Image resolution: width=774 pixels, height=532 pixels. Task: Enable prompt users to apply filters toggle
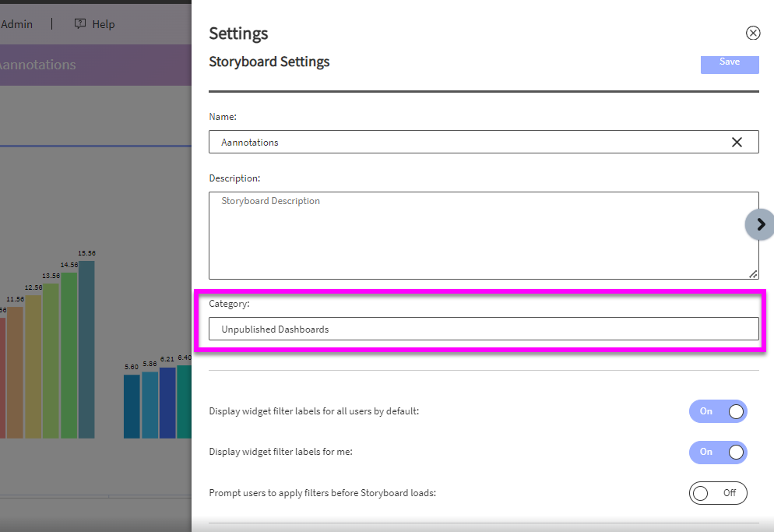click(x=717, y=493)
